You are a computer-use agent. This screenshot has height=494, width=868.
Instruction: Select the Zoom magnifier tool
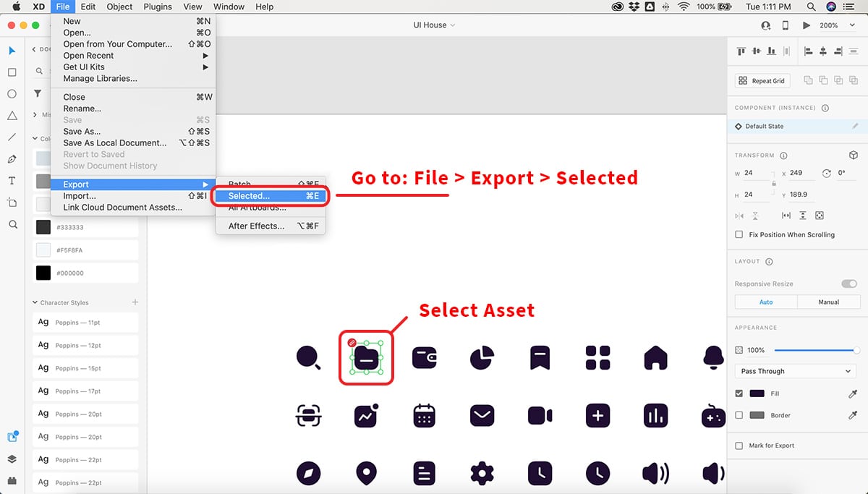point(12,225)
